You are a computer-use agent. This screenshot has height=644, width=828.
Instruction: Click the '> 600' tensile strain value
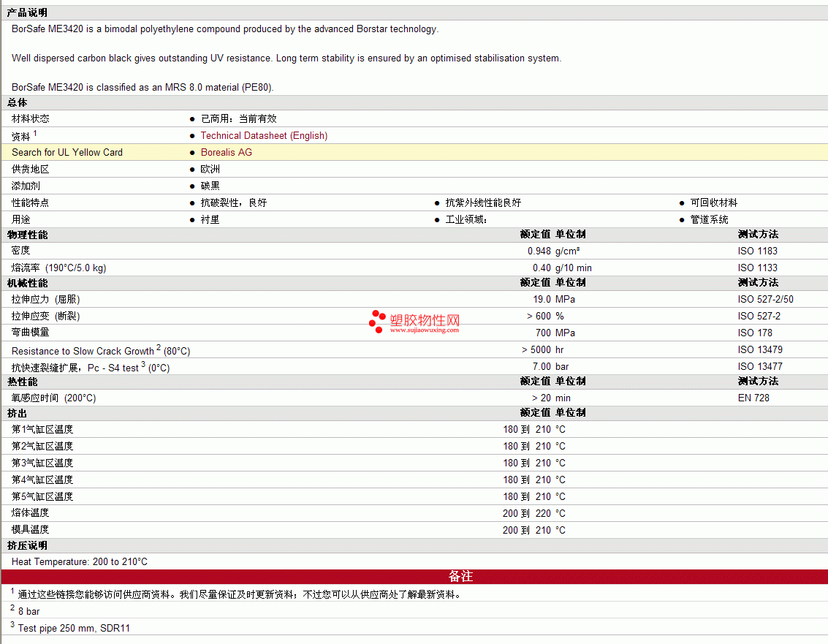539,316
